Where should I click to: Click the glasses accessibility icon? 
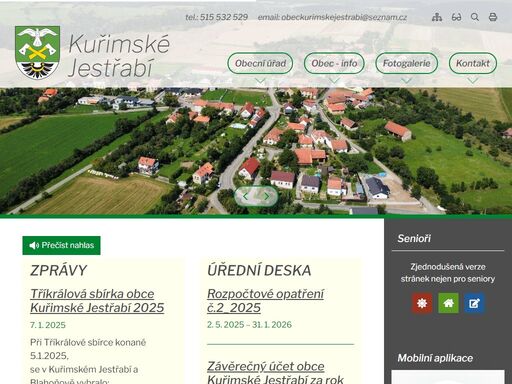tap(456, 17)
